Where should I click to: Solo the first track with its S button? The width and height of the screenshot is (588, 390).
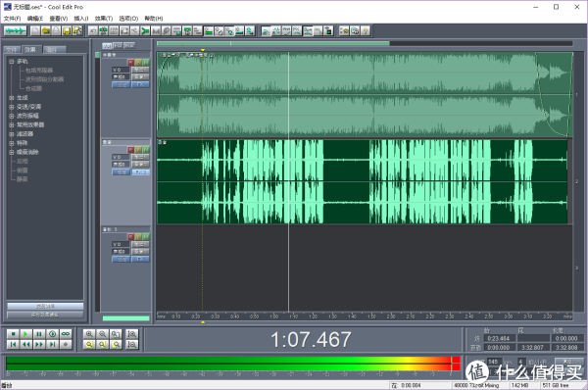point(138,63)
